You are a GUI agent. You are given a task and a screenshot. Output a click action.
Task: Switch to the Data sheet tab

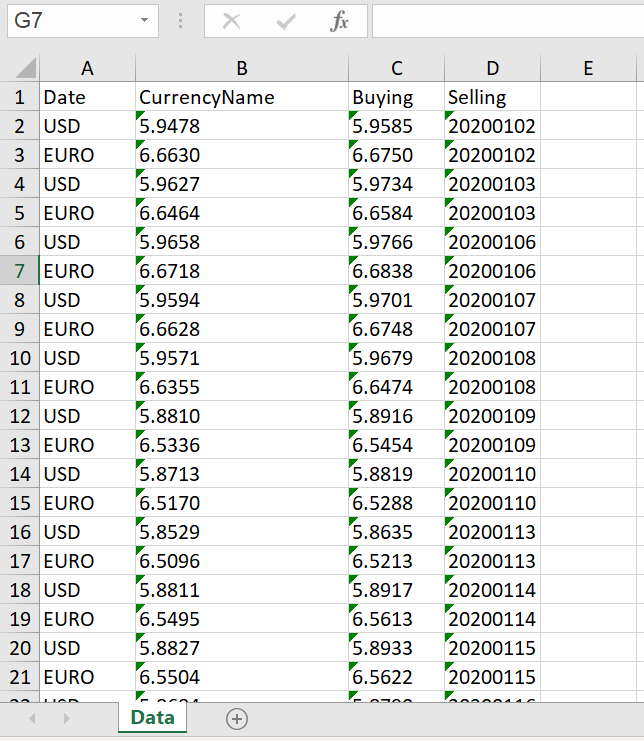[x=152, y=718]
